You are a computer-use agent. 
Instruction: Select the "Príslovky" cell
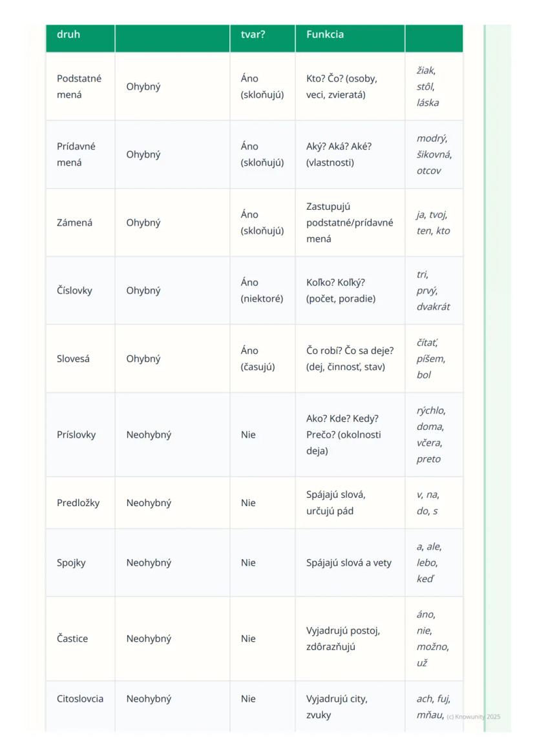(x=76, y=434)
